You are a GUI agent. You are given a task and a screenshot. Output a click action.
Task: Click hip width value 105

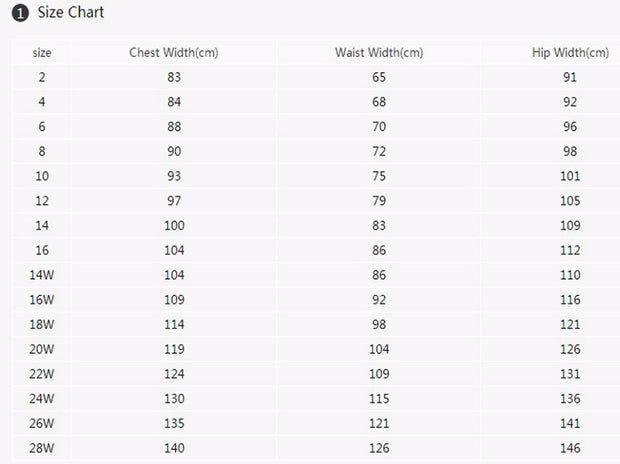(570, 201)
